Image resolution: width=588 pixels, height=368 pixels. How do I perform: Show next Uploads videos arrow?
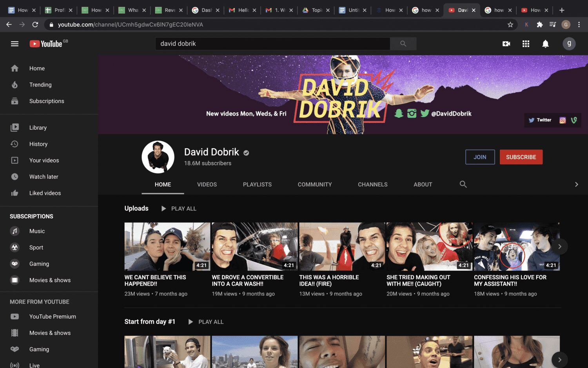click(x=560, y=247)
